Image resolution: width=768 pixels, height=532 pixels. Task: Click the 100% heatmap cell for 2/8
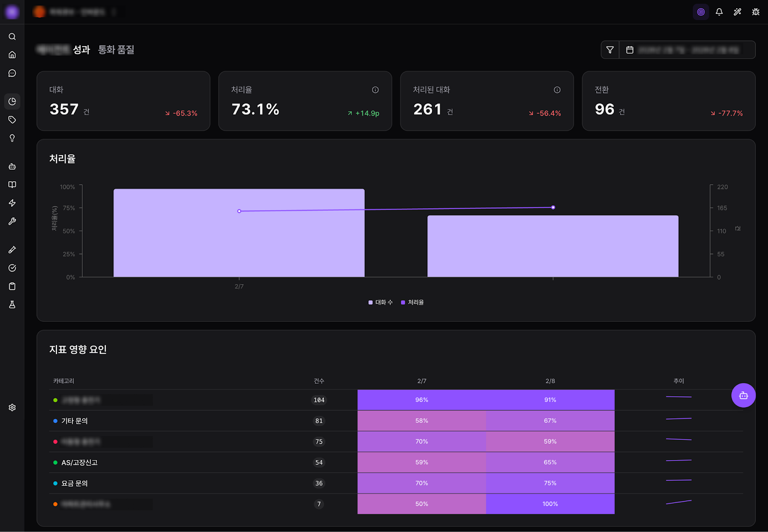click(x=550, y=504)
